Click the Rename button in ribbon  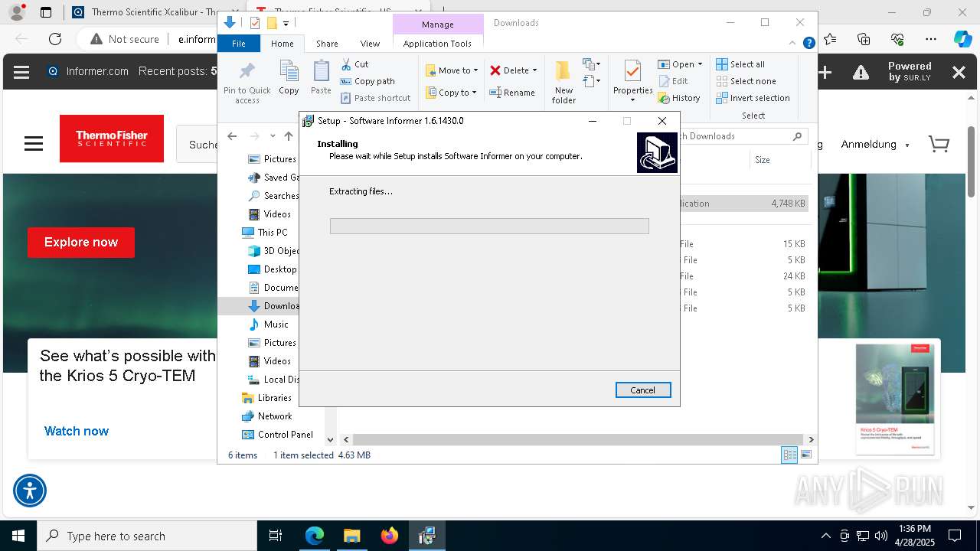pyautogui.click(x=512, y=93)
